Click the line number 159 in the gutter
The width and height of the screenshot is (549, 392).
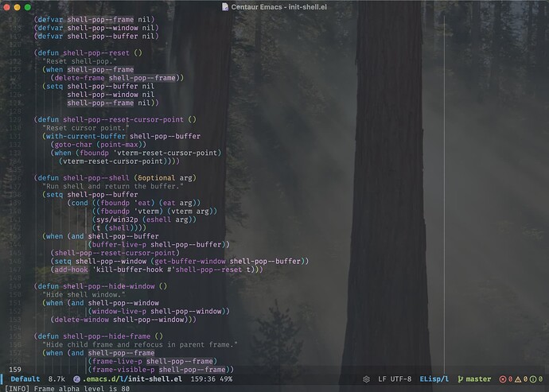click(x=15, y=370)
